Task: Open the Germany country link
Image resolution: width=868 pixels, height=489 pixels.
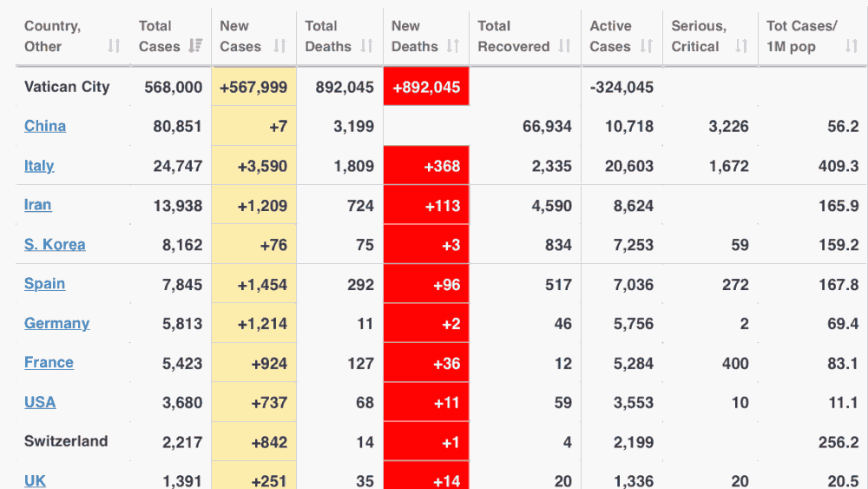Action: click(x=57, y=323)
